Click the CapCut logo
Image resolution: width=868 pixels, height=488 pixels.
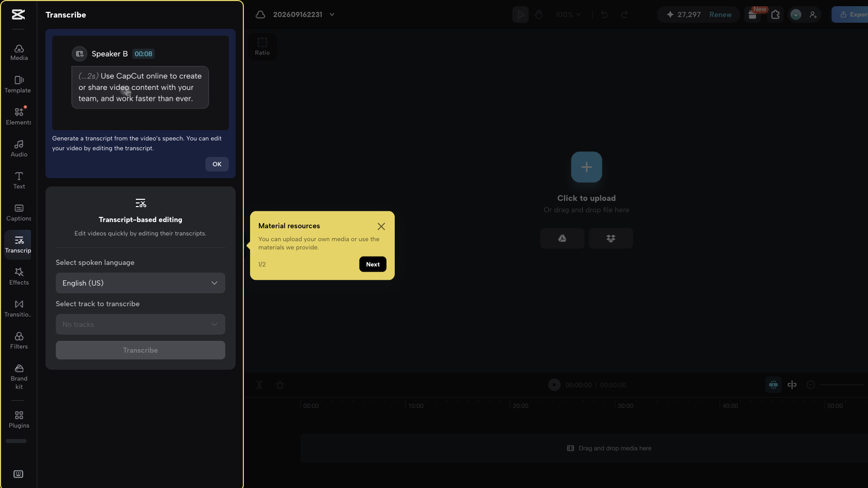(19, 14)
